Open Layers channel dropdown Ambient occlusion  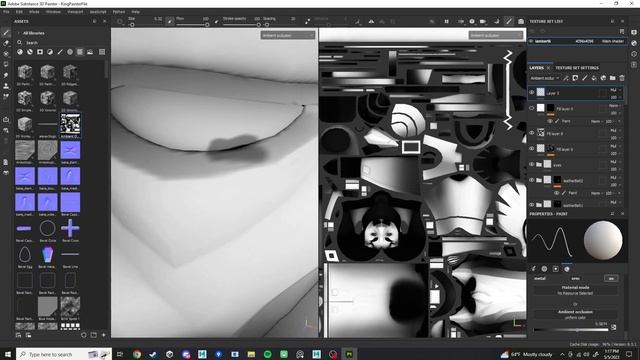coord(544,78)
